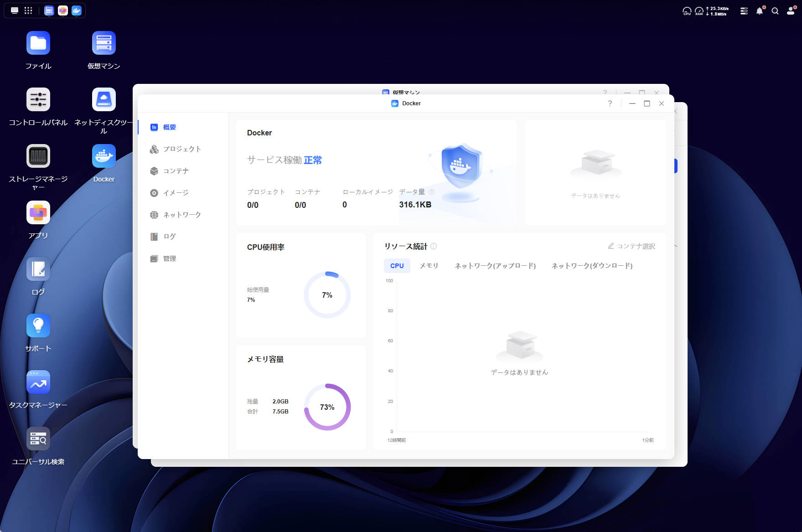Open the ユニバーサル検索 desktop icon
The image size is (802, 532).
[x=38, y=439]
